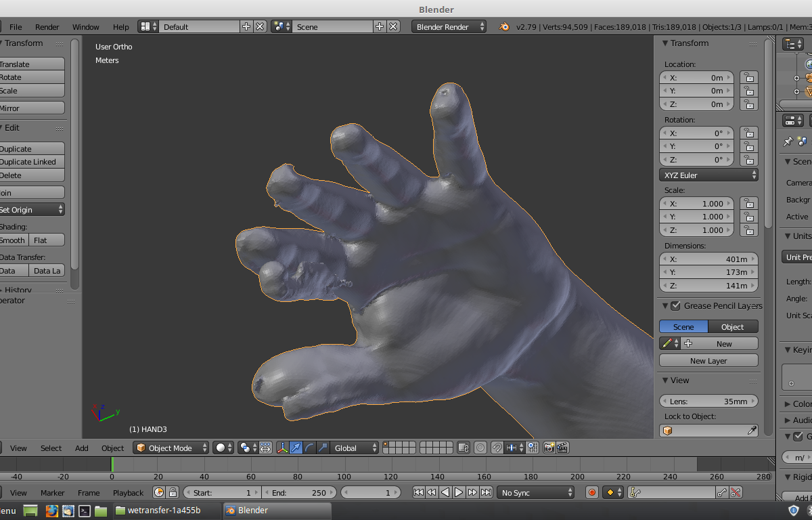Viewport: 812px width, 520px height.
Task: Open the Set Origin dropdown
Action: [x=31, y=209]
